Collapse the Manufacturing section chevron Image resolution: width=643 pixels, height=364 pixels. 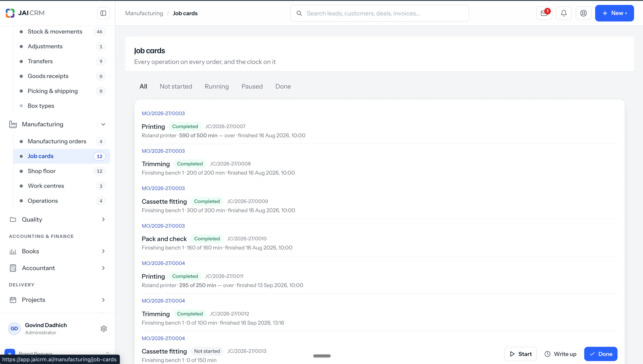[x=103, y=124]
